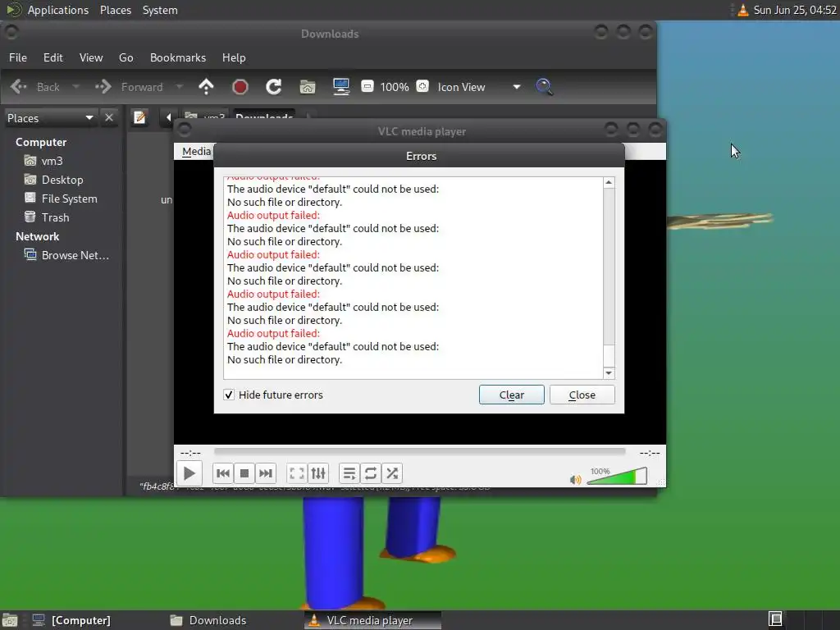
Task: Stop playback in VLC
Action: tap(244, 473)
